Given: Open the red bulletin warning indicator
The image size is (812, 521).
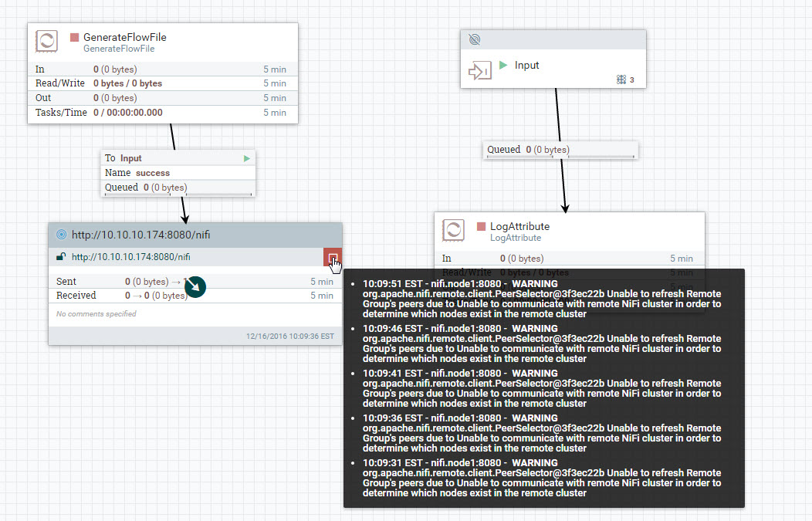Looking at the screenshot, I should click(333, 257).
